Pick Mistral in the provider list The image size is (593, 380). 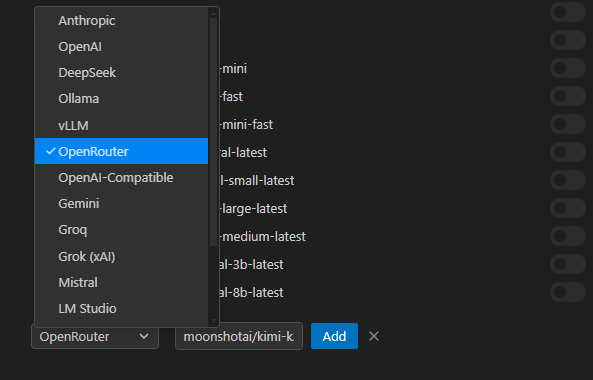121,282
